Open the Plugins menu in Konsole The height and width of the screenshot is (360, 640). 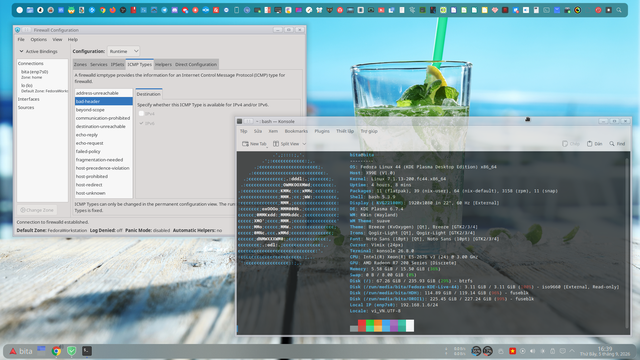[322, 131]
